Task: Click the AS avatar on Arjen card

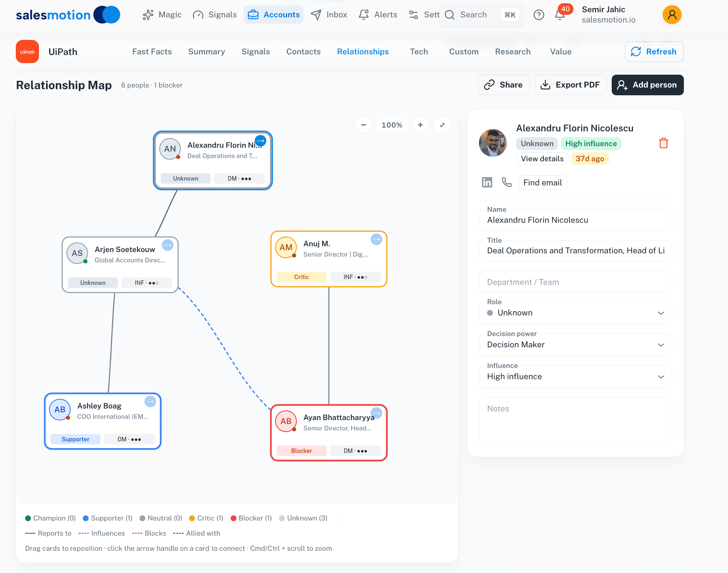Action: (x=77, y=253)
